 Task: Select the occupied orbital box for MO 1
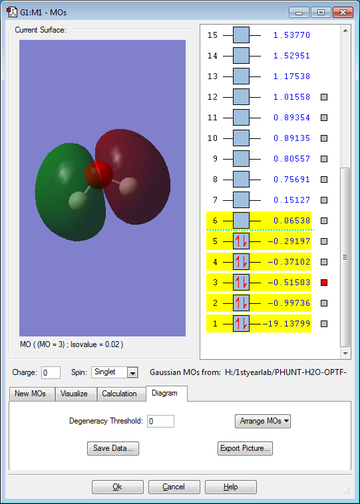[241, 324]
